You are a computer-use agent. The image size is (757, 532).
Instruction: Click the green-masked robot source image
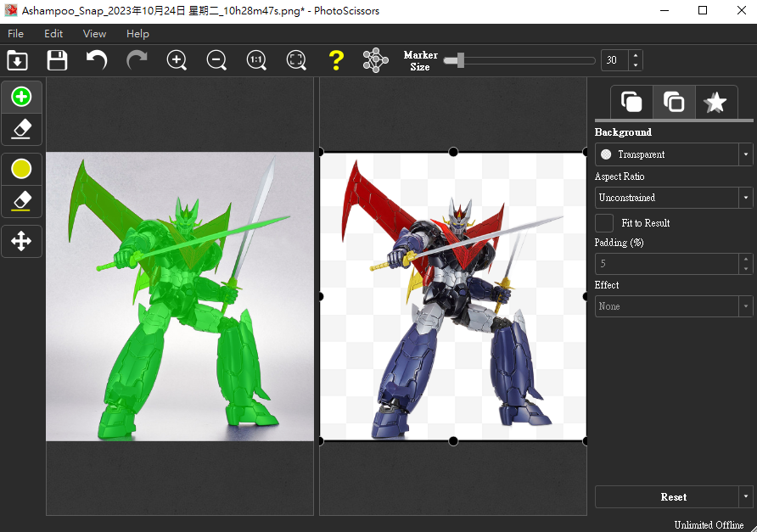pos(180,296)
